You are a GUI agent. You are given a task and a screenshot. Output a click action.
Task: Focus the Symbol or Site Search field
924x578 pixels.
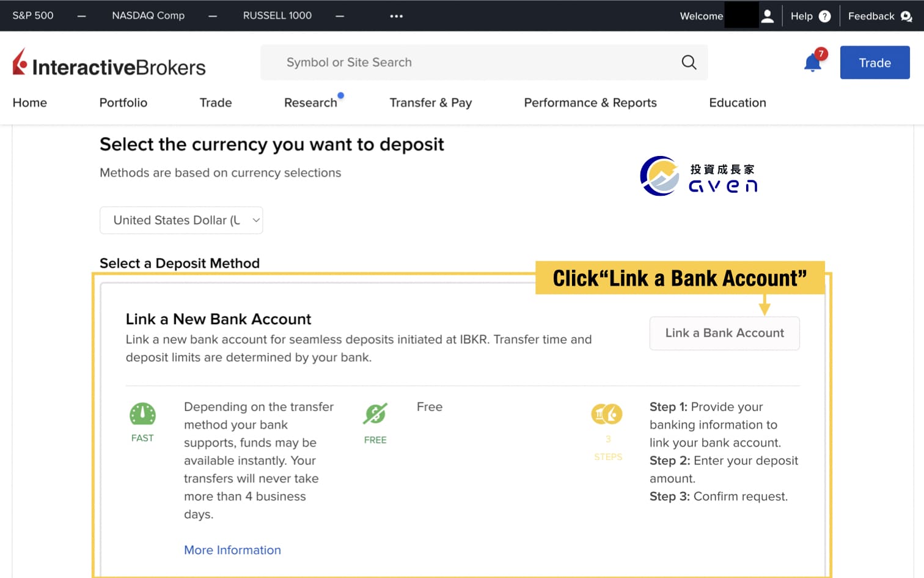484,62
